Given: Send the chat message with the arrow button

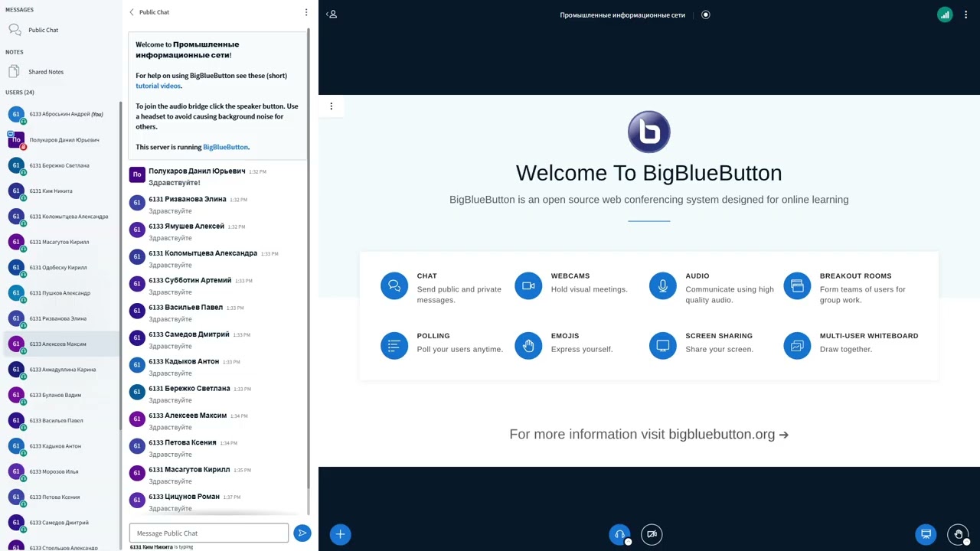Looking at the screenshot, I should click(x=302, y=533).
